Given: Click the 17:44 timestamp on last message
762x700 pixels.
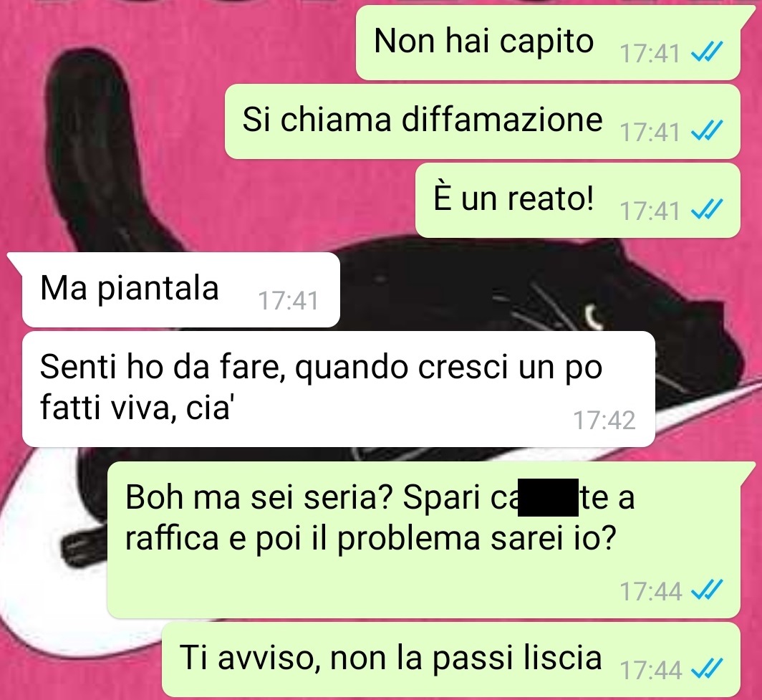Looking at the screenshot, I should coord(651,671).
